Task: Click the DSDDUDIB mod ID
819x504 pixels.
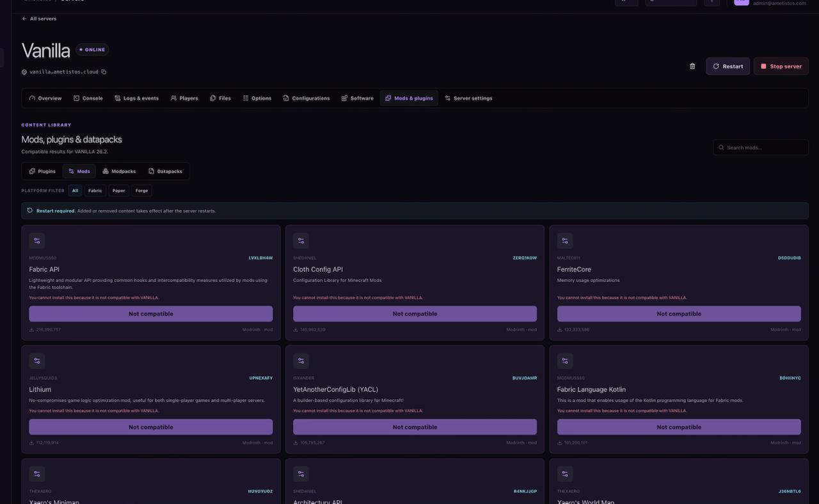Action: point(790,258)
